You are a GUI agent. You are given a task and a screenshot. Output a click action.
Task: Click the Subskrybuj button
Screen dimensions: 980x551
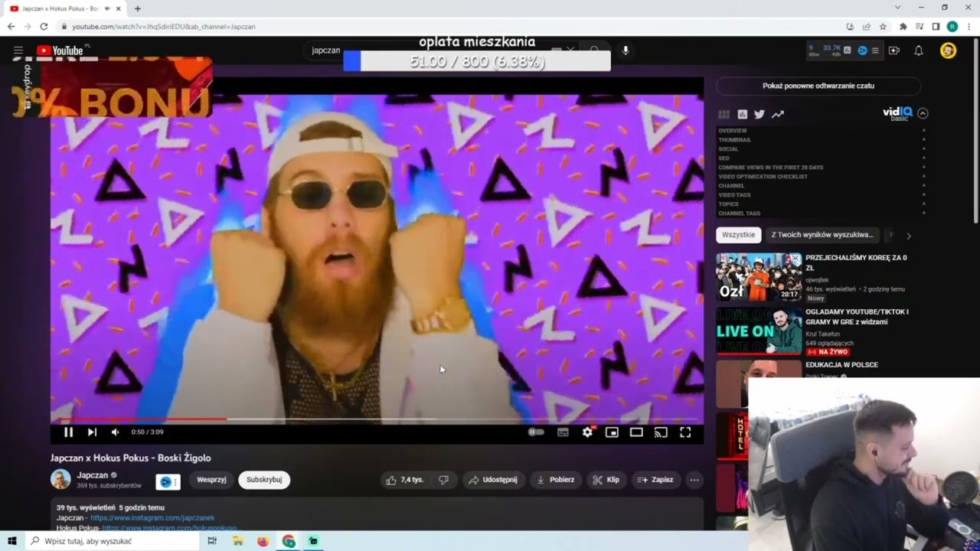click(x=264, y=480)
